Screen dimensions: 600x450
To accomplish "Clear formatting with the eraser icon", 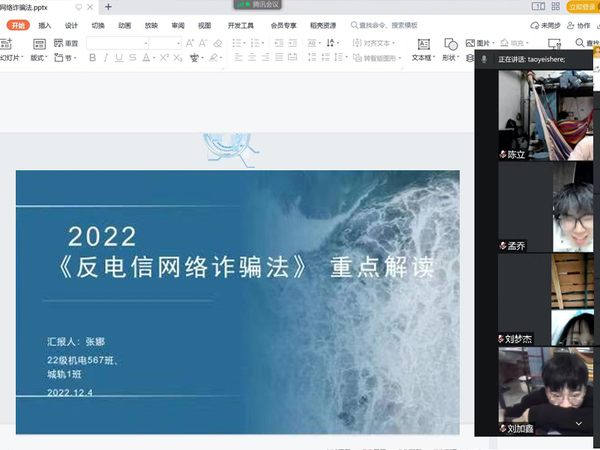I will [218, 43].
